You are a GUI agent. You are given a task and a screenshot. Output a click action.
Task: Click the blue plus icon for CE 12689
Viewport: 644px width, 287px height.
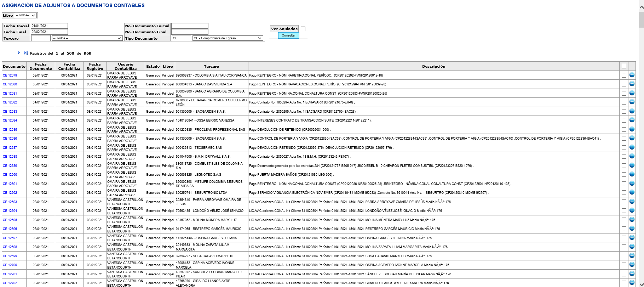coord(632,165)
